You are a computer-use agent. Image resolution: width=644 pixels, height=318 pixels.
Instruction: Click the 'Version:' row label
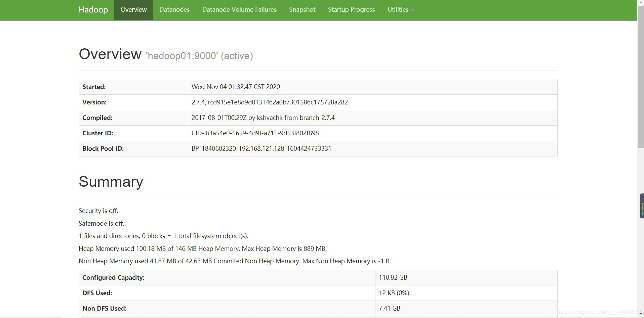[x=94, y=102]
